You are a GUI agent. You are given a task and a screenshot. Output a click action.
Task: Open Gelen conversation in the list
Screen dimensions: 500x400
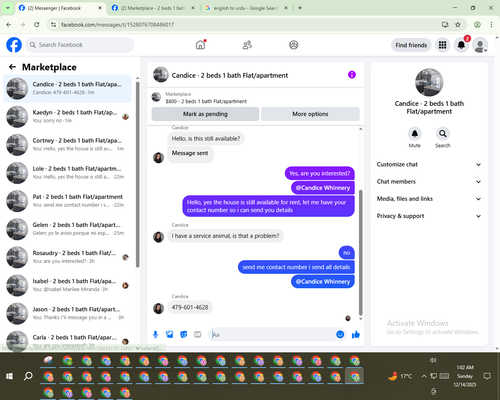[x=67, y=229]
